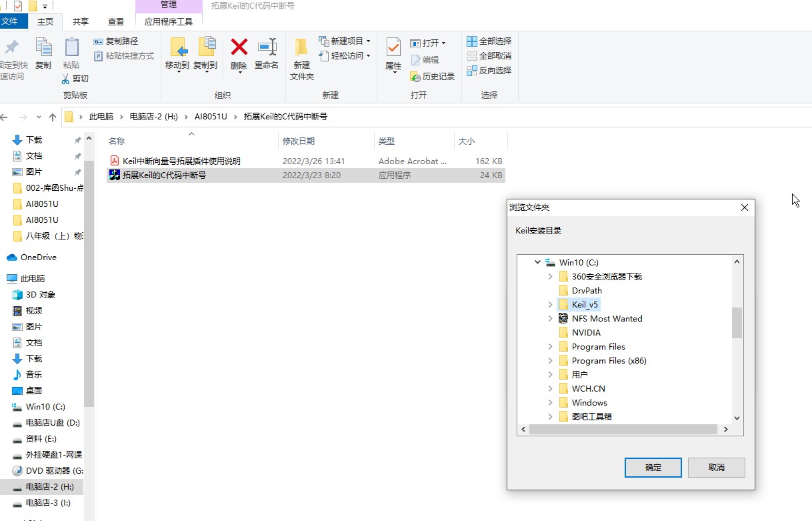812x521 pixels.
Task: Click the dialog horizontal scrollbar
Action: coord(623,430)
